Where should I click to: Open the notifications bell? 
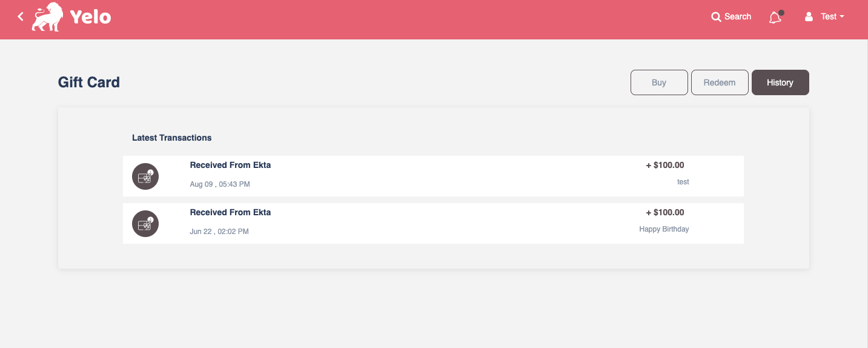pos(775,17)
